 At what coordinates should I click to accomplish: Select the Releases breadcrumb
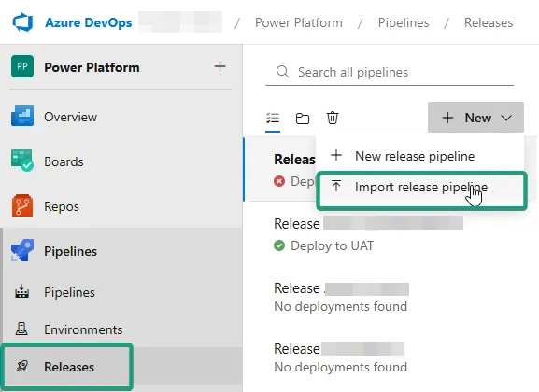489,22
